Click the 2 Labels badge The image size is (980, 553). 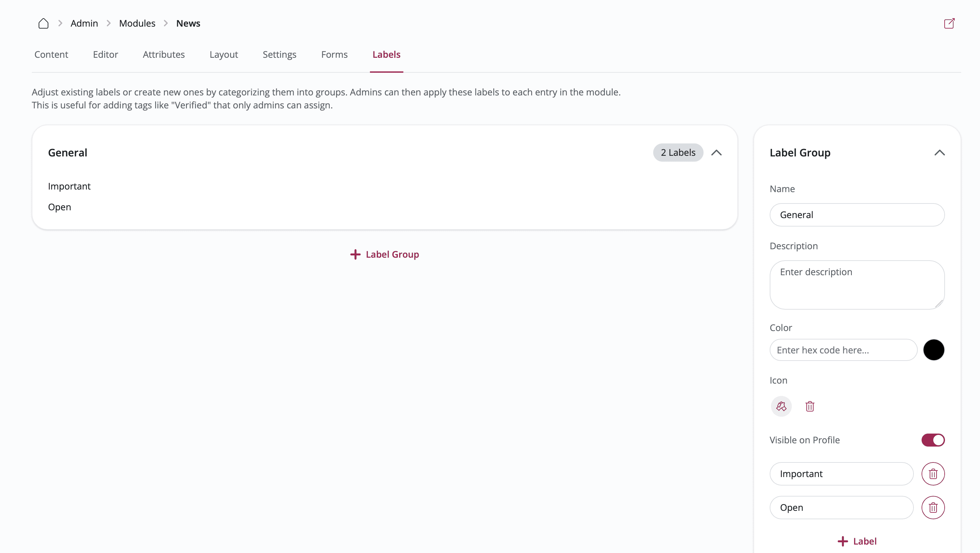pos(678,153)
